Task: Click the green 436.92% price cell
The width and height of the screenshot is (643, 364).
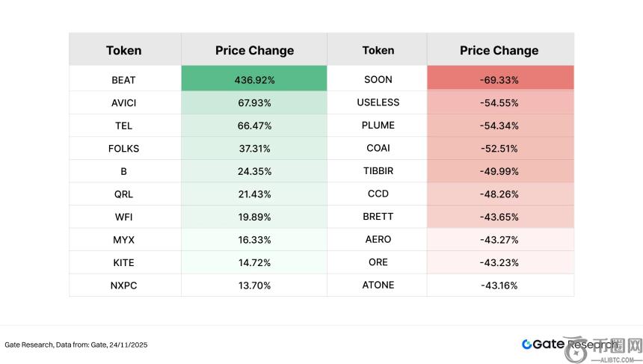Action: click(x=254, y=79)
